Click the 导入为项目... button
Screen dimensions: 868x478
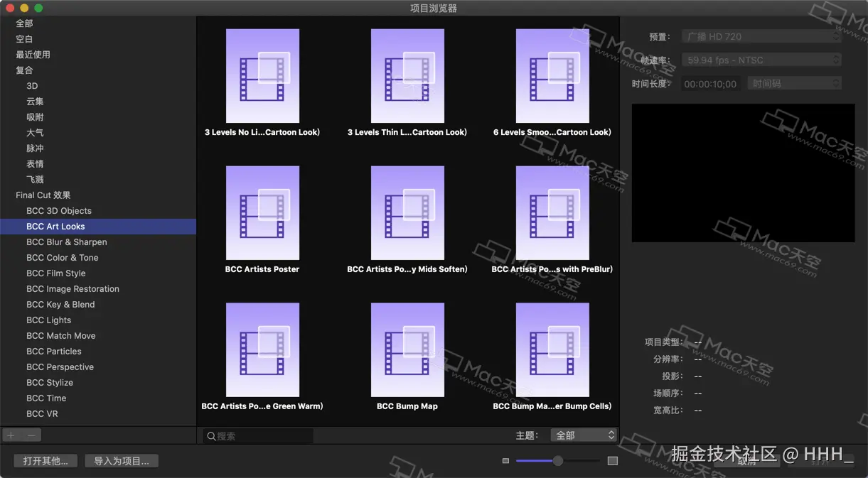point(122,461)
